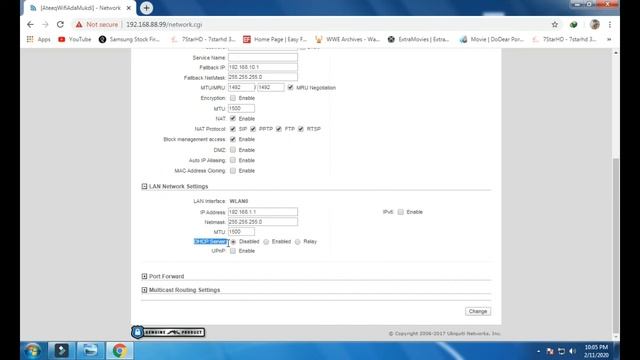The height and width of the screenshot is (360, 640).
Task: Open the Chrome three-dot menu
Action: (610, 24)
